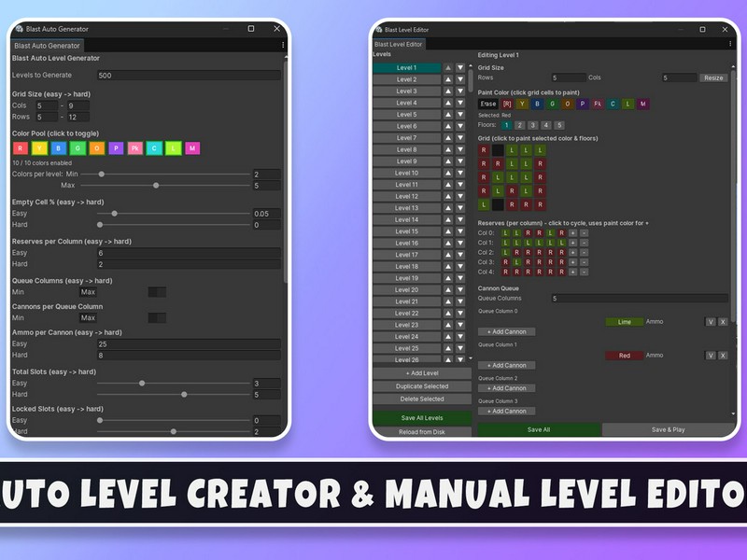Open Red cannon color dropdown
Image resolution: width=747 pixels, height=560 pixels.
[x=624, y=356]
